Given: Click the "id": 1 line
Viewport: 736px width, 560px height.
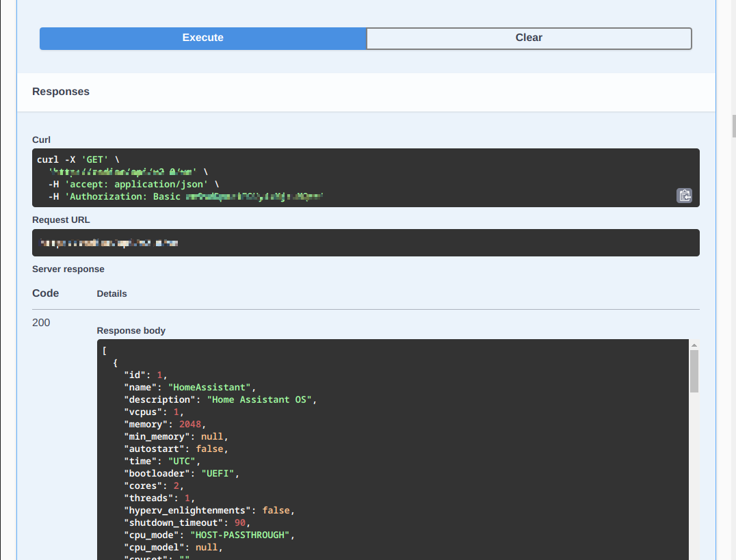Looking at the screenshot, I should pyautogui.click(x=146, y=375).
